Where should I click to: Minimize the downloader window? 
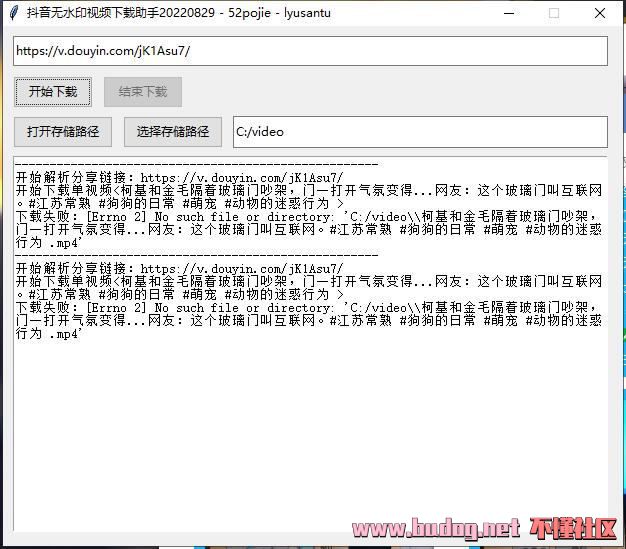tap(508, 13)
